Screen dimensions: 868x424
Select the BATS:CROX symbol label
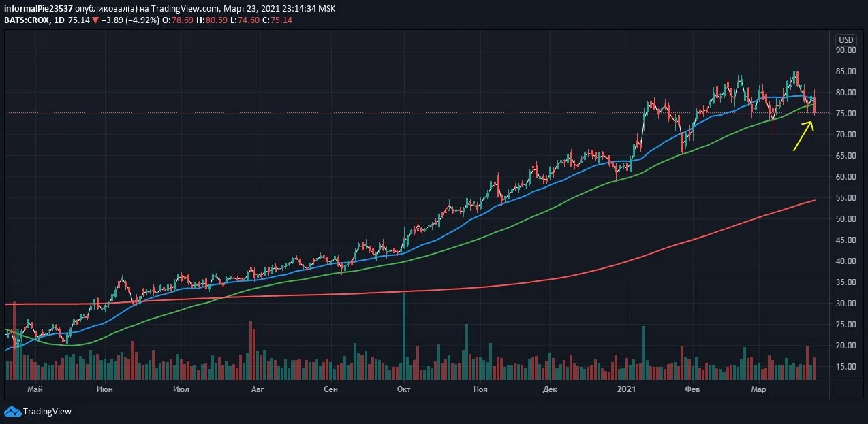(x=26, y=20)
